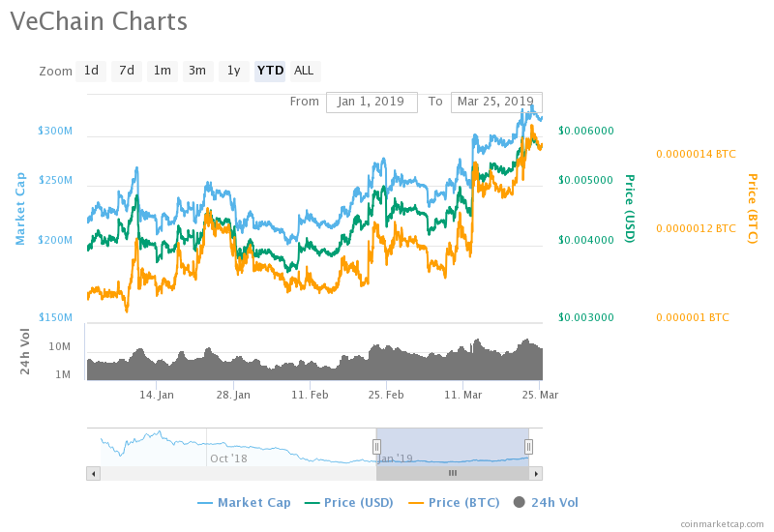The width and height of the screenshot is (774, 532).
Task: Click the 0.0000012 BTC axis label
Action: click(x=696, y=228)
